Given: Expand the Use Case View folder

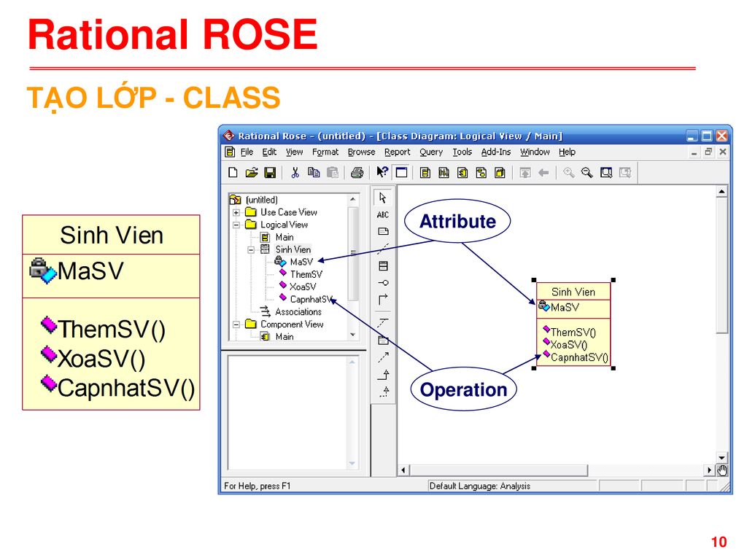Looking at the screenshot, I should 236,212.
